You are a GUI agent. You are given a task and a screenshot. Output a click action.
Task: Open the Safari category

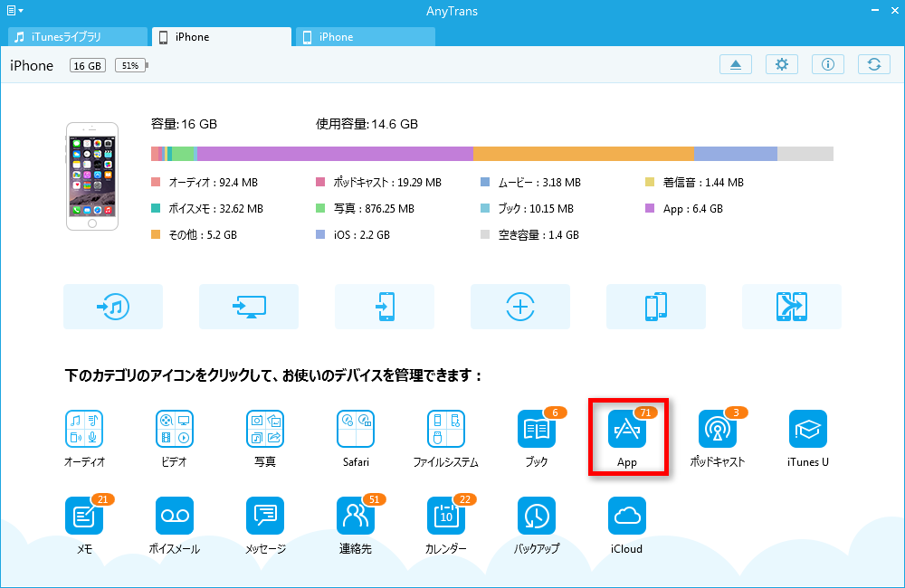[x=356, y=429]
